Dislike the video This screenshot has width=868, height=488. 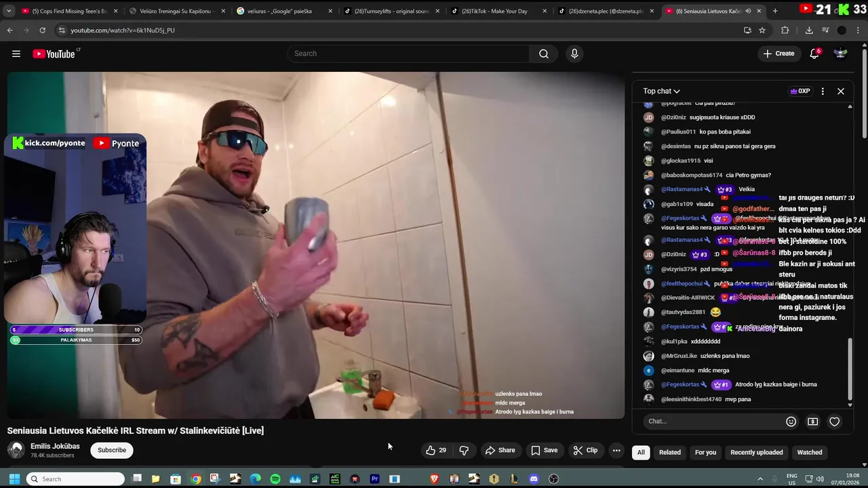[464, 450]
